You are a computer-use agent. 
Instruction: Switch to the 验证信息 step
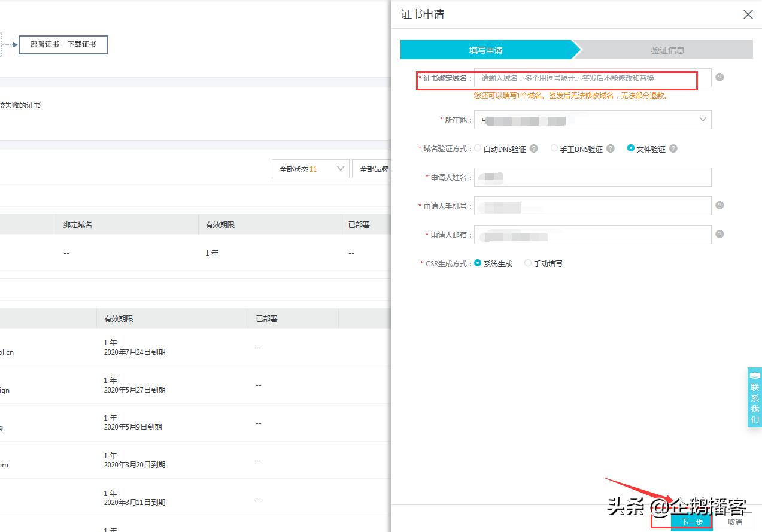(x=667, y=50)
